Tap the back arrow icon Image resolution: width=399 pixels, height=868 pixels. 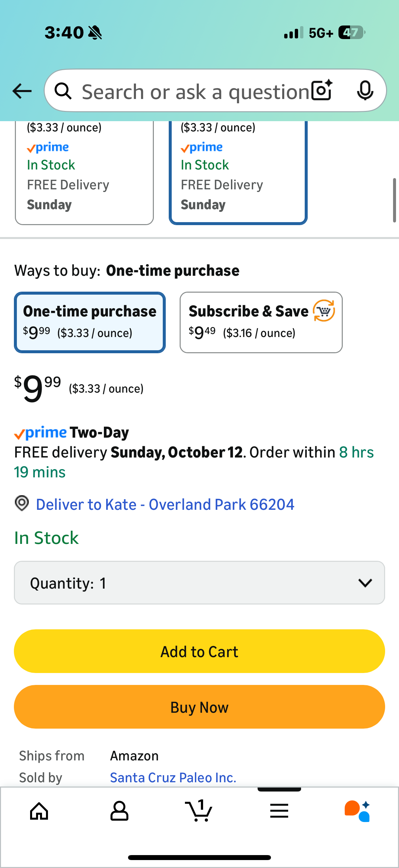pos(22,91)
